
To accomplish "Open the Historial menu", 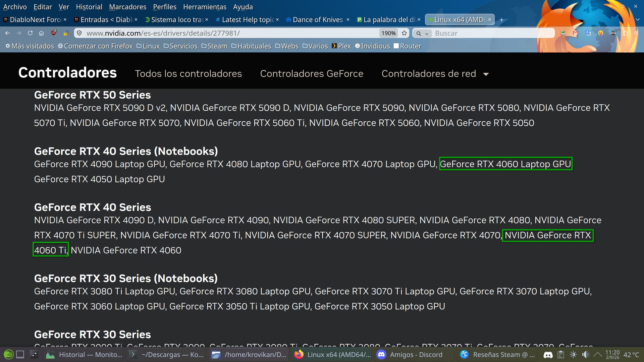I will [x=89, y=7].
